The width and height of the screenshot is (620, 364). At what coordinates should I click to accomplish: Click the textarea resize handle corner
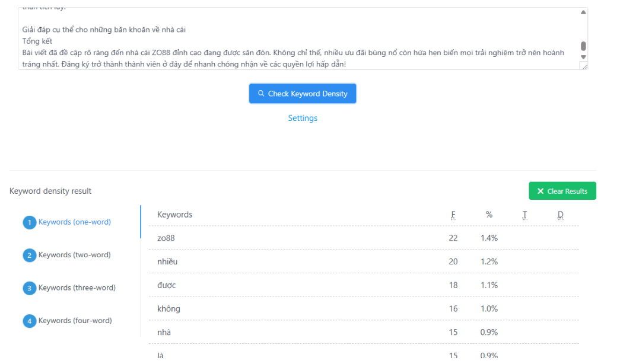pos(584,66)
